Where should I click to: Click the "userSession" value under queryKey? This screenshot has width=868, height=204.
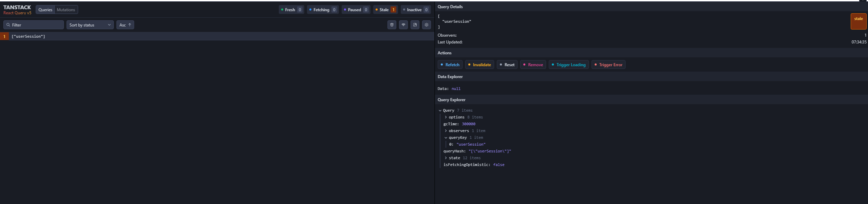pos(471,144)
